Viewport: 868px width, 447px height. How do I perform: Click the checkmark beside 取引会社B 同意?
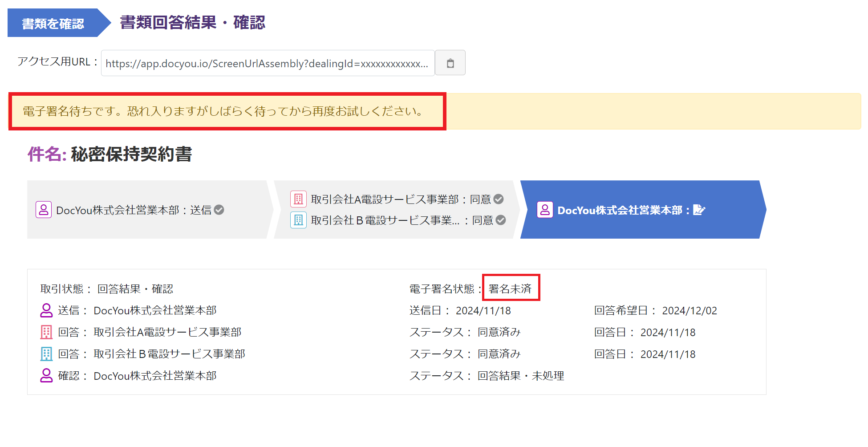pos(501,220)
